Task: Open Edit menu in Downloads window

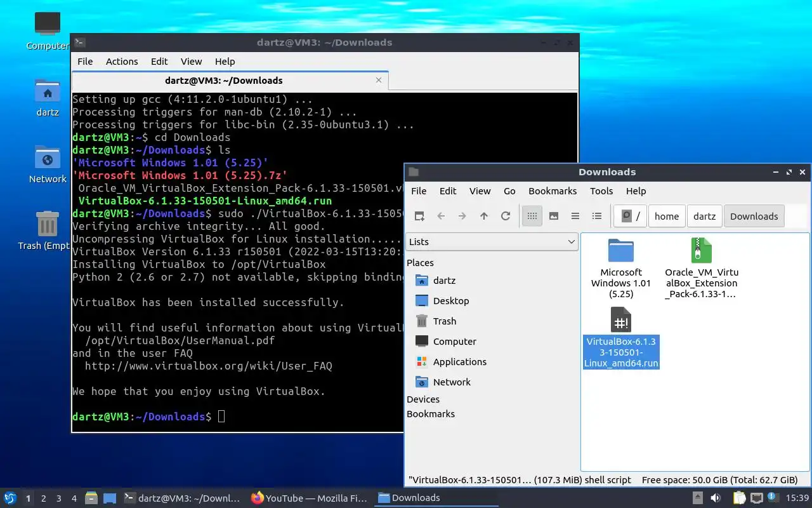Action: coord(448,191)
